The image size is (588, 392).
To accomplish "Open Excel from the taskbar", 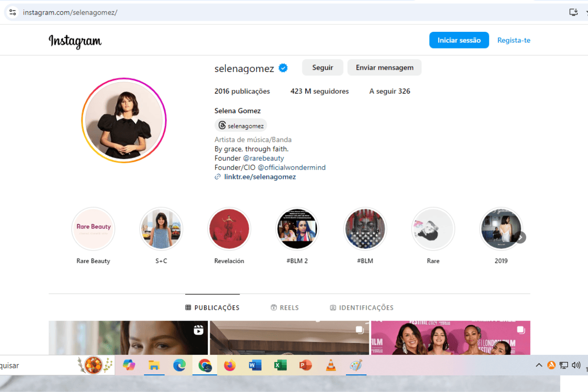I will click(280, 365).
